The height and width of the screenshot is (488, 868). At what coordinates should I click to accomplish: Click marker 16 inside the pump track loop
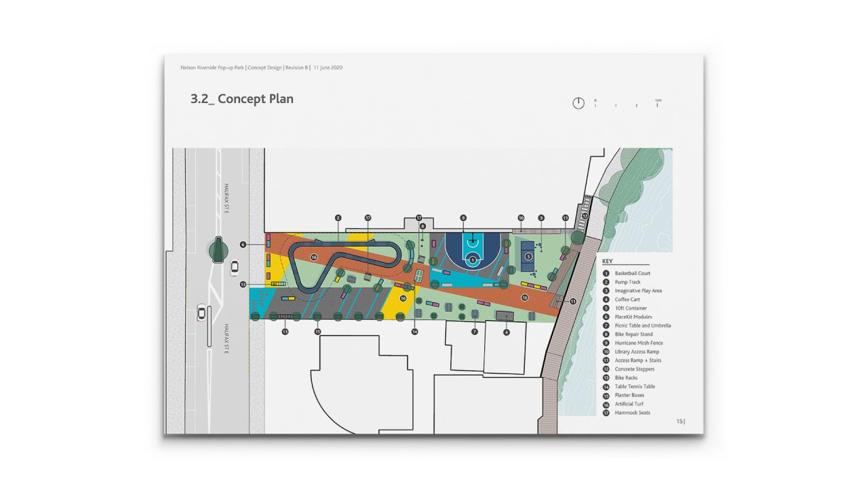[314, 258]
